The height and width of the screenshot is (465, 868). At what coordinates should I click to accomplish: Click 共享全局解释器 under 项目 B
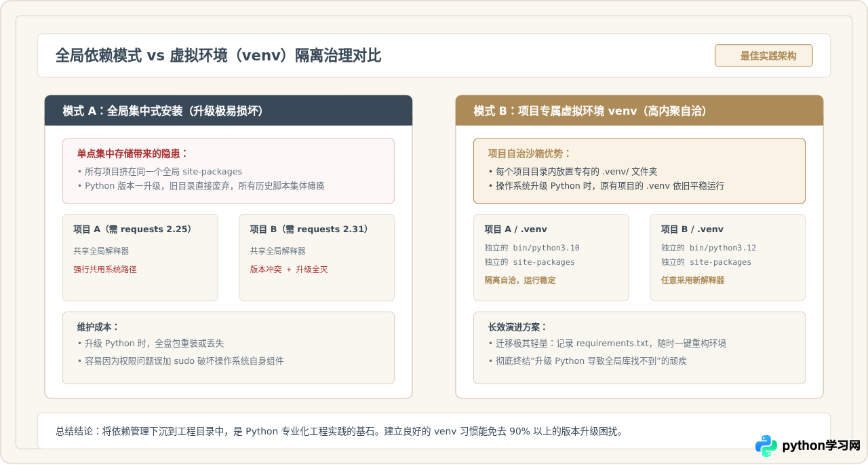pos(277,251)
